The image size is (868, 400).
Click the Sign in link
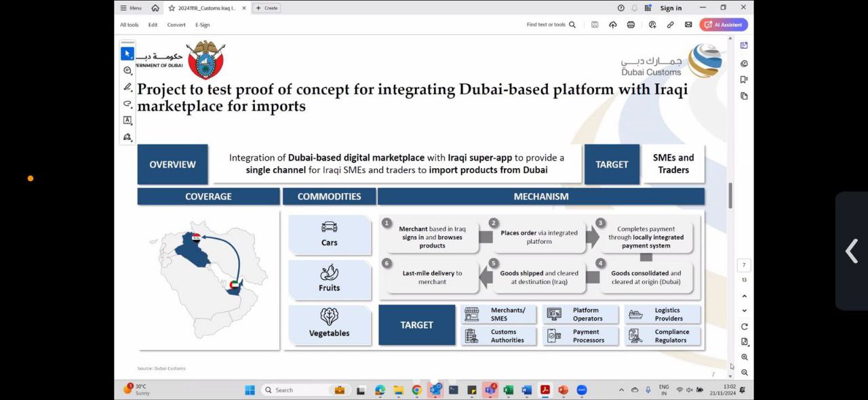[671, 8]
